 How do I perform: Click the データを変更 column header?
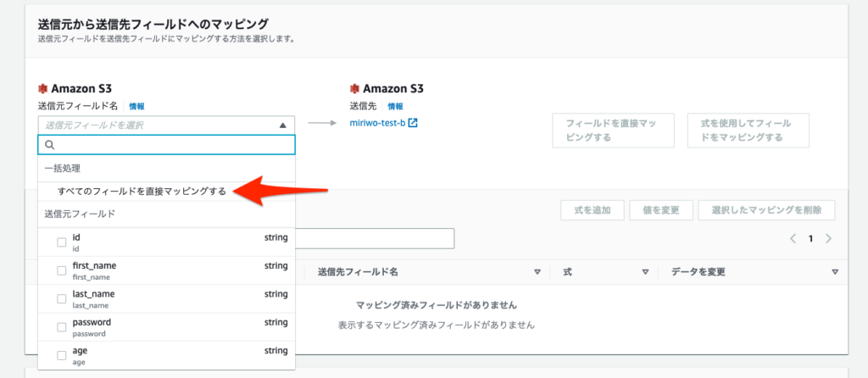point(698,272)
